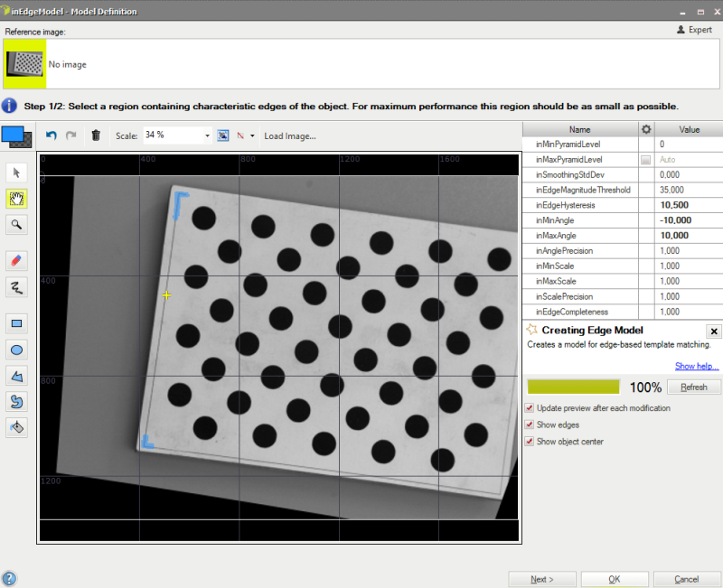The height and width of the screenshot is (588, 723).
Task: Click the Scale 34 % input field
Action: point(173,135)
